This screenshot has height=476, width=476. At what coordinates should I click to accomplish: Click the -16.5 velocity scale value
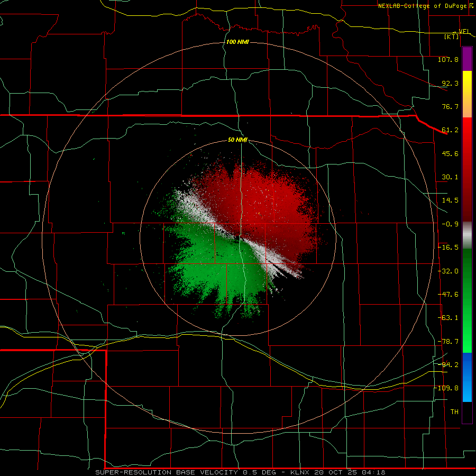tap(448, 248)
